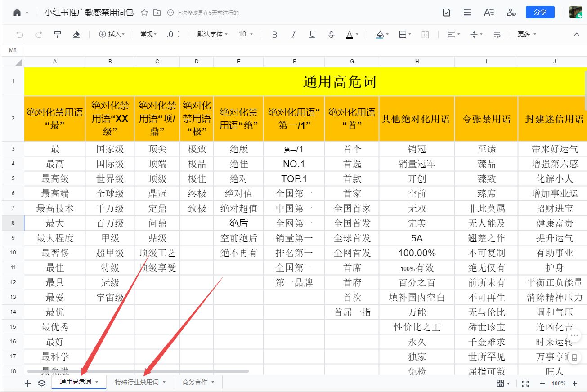The width and height of the screenshot is (587, 392).
Task: Open the border style dropdown
Action: 403,34
